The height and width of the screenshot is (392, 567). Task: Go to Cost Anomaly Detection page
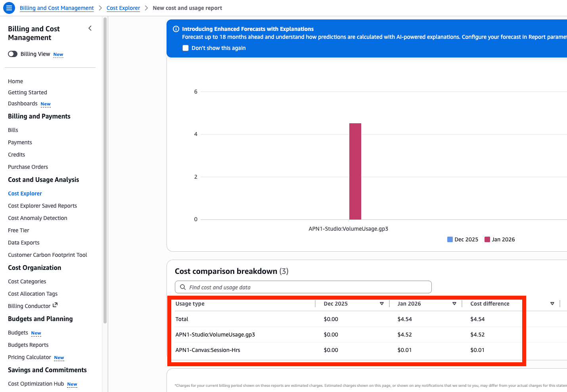(38, 218)
